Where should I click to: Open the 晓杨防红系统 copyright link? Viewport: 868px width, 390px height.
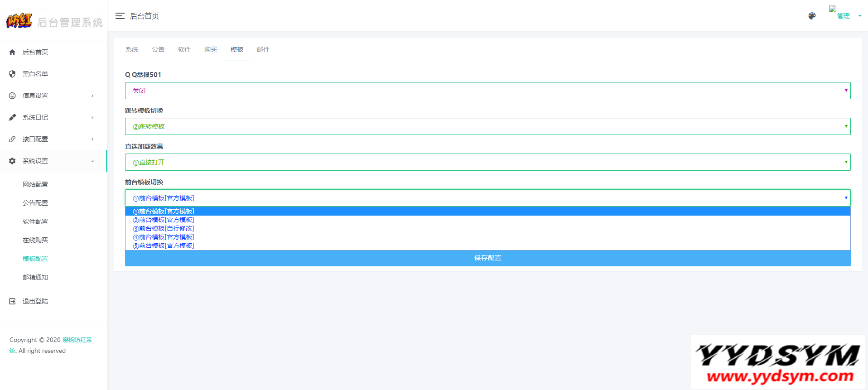pos(77,340)
